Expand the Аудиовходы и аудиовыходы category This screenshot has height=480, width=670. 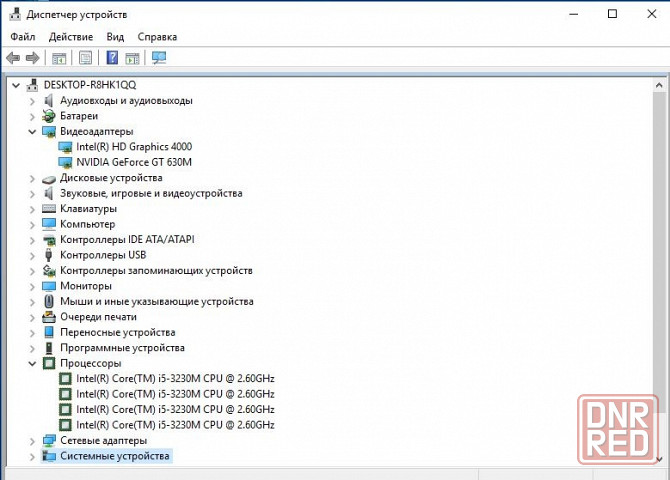point(32,101)
